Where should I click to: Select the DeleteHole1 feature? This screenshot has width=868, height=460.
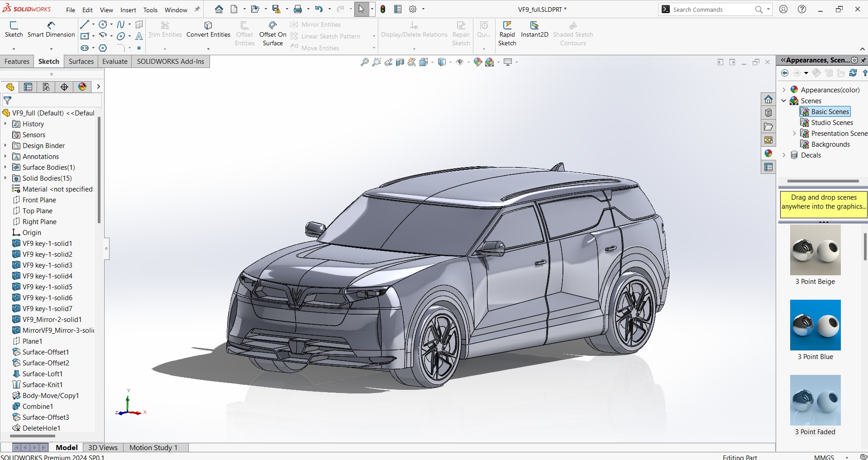(36, 428)
